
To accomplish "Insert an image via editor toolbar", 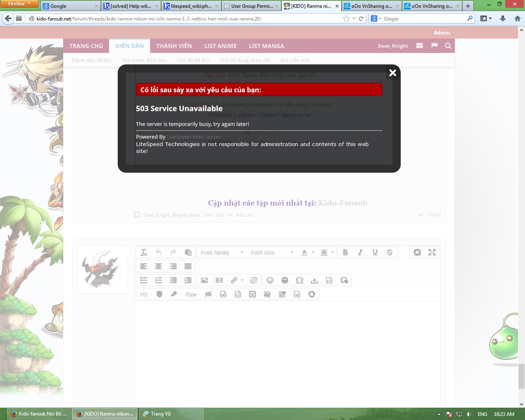I will click(204, 281).
